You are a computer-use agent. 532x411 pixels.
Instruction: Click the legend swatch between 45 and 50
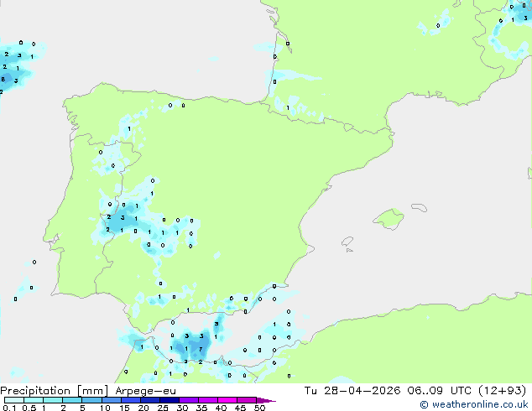[247, 400]
